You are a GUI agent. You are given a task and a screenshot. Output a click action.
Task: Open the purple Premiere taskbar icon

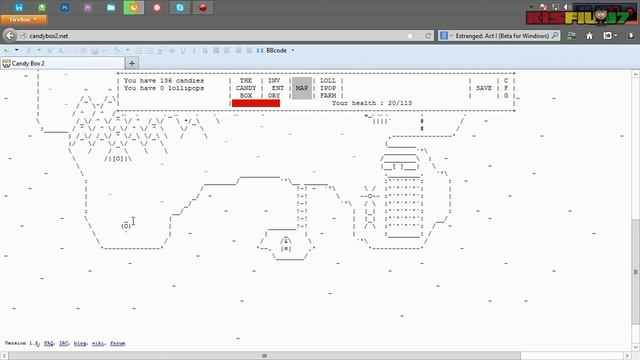(88, 7)
